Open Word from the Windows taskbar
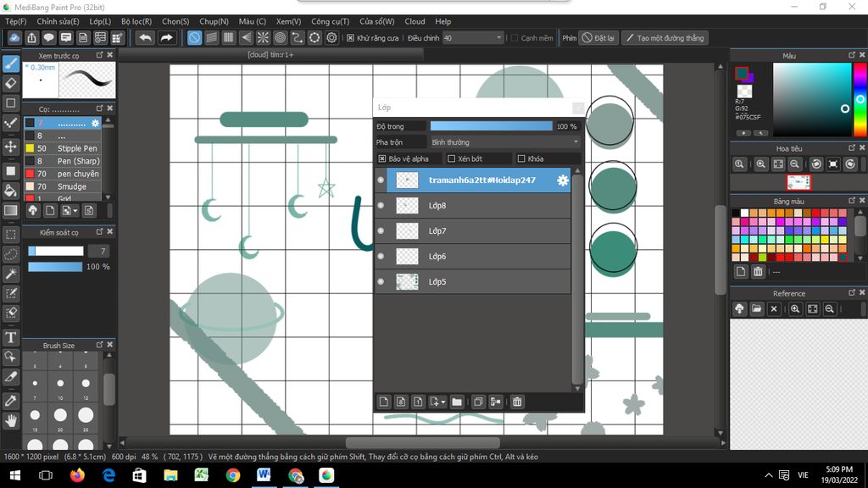The image size is (868, 488). tap(264, 475)
